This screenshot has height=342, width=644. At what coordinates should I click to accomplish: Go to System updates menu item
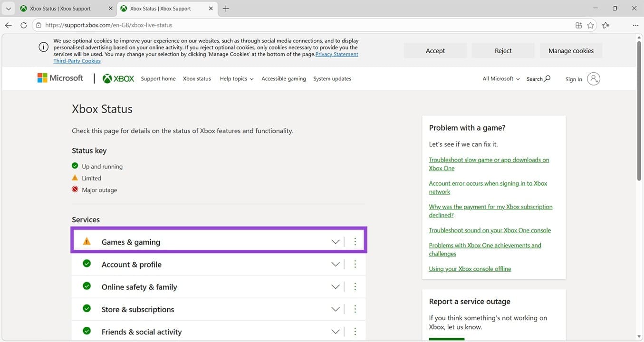coord(332,79)
